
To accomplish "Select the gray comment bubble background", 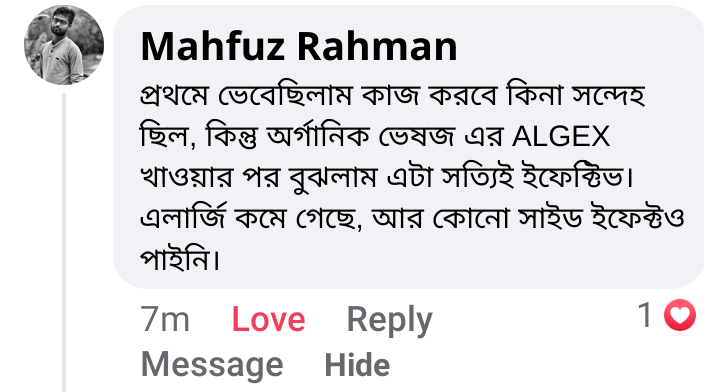I will tap(409, 147).
